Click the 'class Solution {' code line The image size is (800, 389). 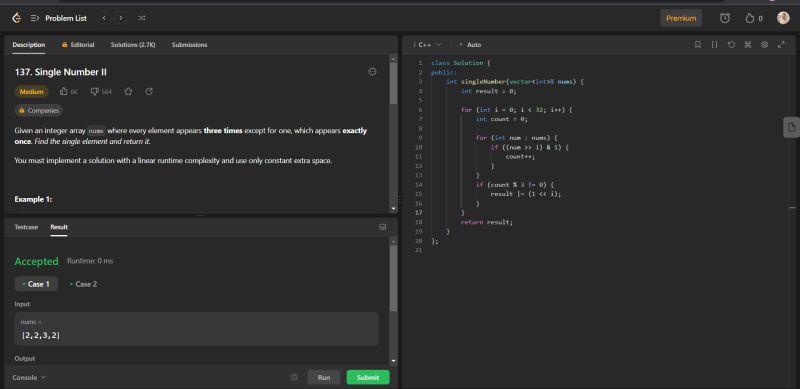point(461,63)
